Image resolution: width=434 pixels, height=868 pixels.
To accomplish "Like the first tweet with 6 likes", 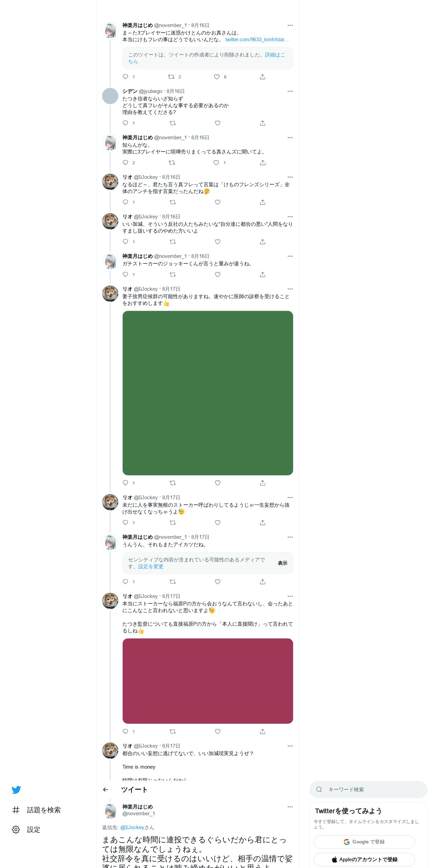I will (x=217, y=77).
